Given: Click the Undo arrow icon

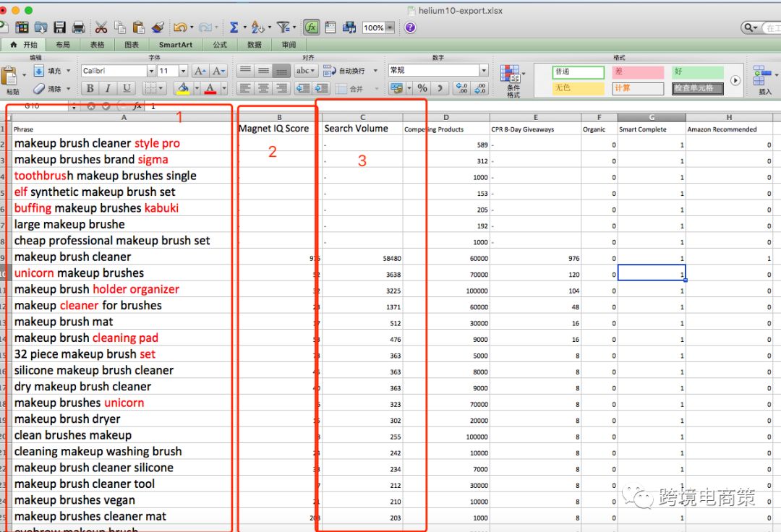Looking at the screenshot, I should point(180,27).
